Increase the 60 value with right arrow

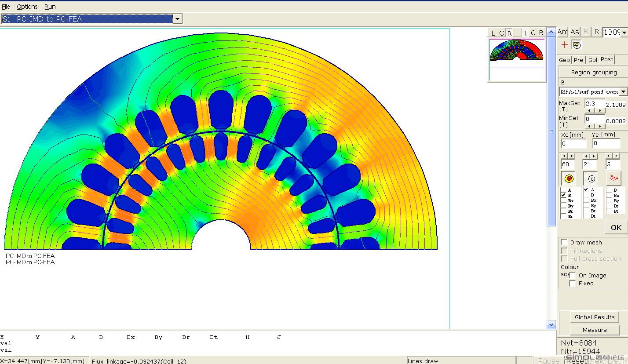571,156
